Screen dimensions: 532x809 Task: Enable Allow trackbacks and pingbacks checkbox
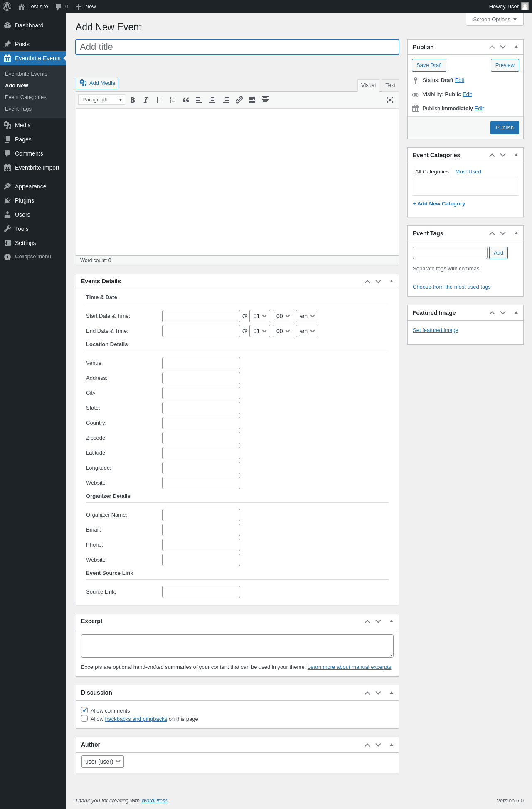84,718
